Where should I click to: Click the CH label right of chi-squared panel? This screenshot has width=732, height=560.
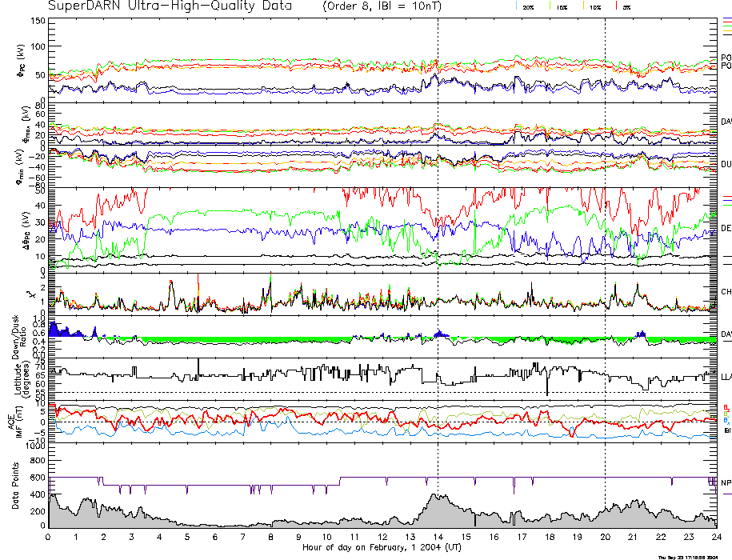click(x=726, y=292)
